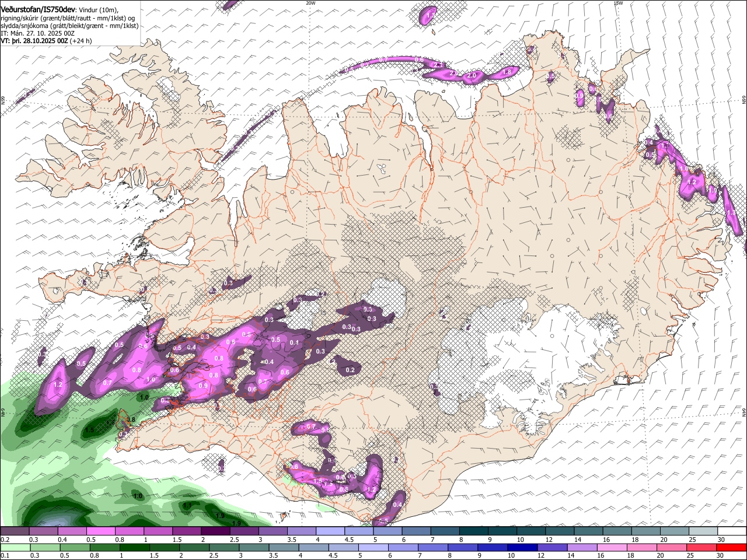Select upper legend swatch between 1.5 and 2
Image resolution: width=747 pixels, height=560 pixels.
point(186,531)
